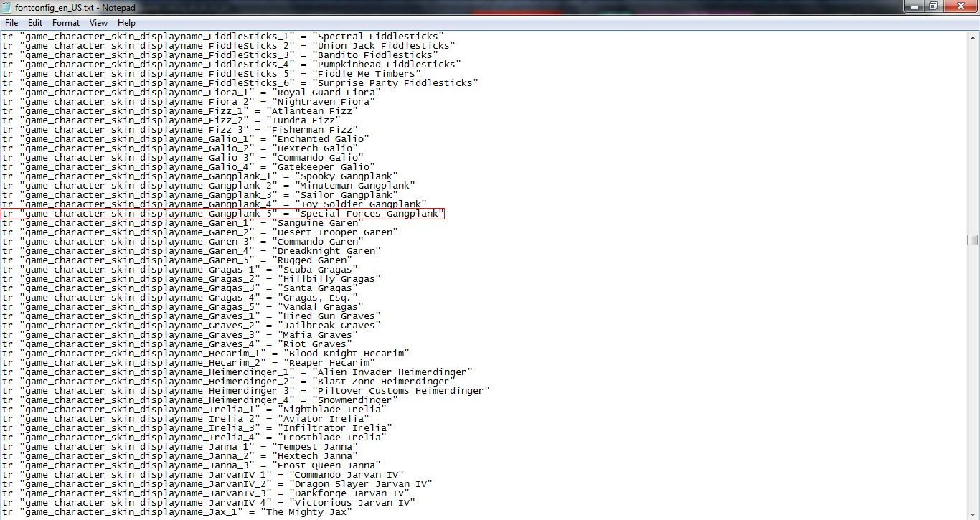This screenshot has width=980, height=520.
Task: Click the line "Blood Knight Hecarim"
Action: tap(206, 353)
